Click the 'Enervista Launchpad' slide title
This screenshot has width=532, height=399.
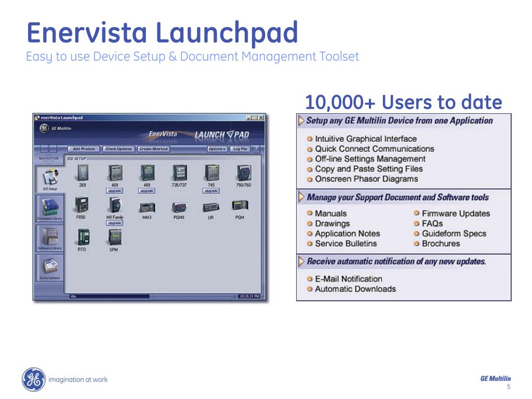162,33
